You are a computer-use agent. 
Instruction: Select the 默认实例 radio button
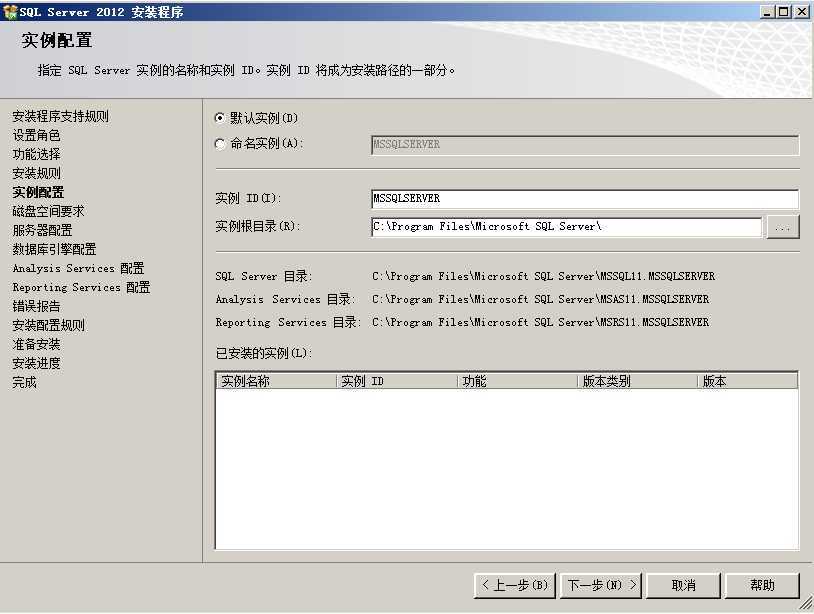(220, 118)
